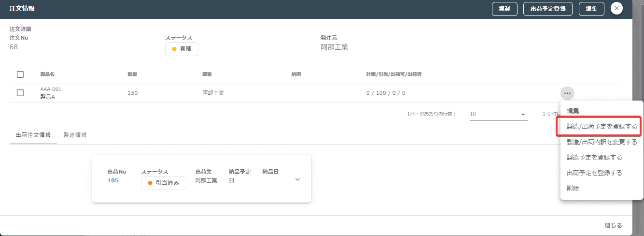The width and height of the screenshot is (644, 236).
Task: Choose 削除 from the context menu
Action: click(x=602, y=189)
